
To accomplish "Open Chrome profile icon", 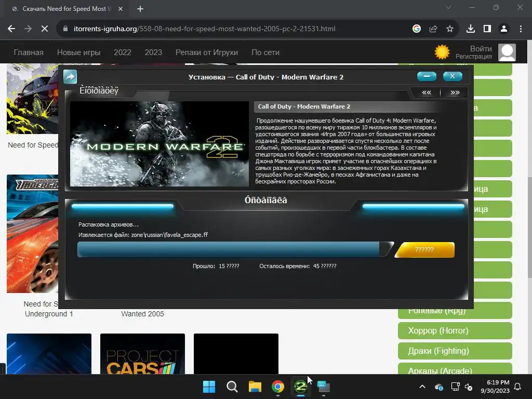I will [504, 29].
